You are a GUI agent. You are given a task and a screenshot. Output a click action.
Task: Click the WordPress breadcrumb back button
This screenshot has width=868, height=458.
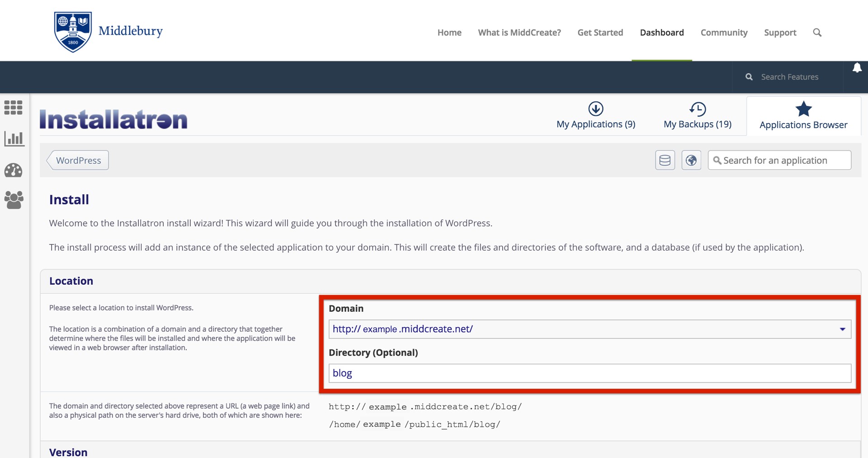tap(78, 160)
